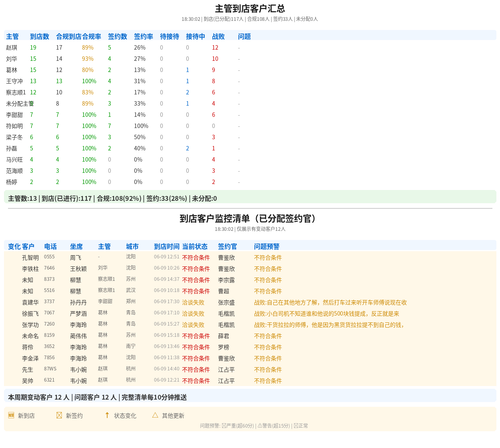500x448 pixels.
Task: Click customer 徐振飞 in monitoring list
Action: (30, 314)
